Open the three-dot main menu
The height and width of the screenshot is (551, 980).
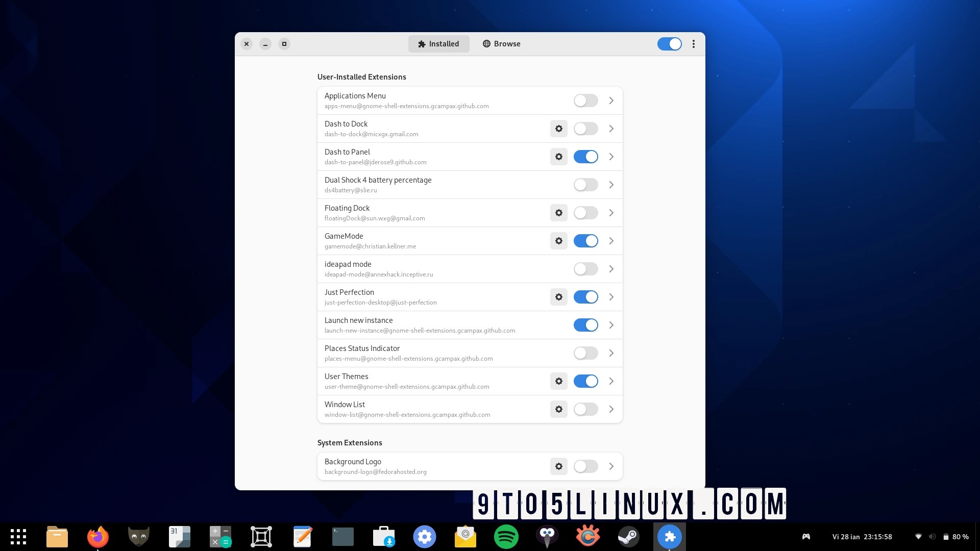(x=693, y=44)
